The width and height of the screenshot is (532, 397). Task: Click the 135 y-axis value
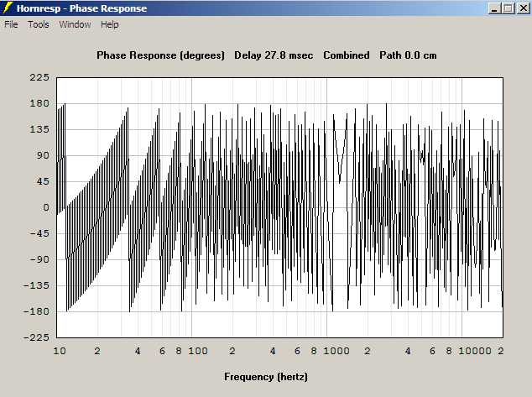(39, 129)
